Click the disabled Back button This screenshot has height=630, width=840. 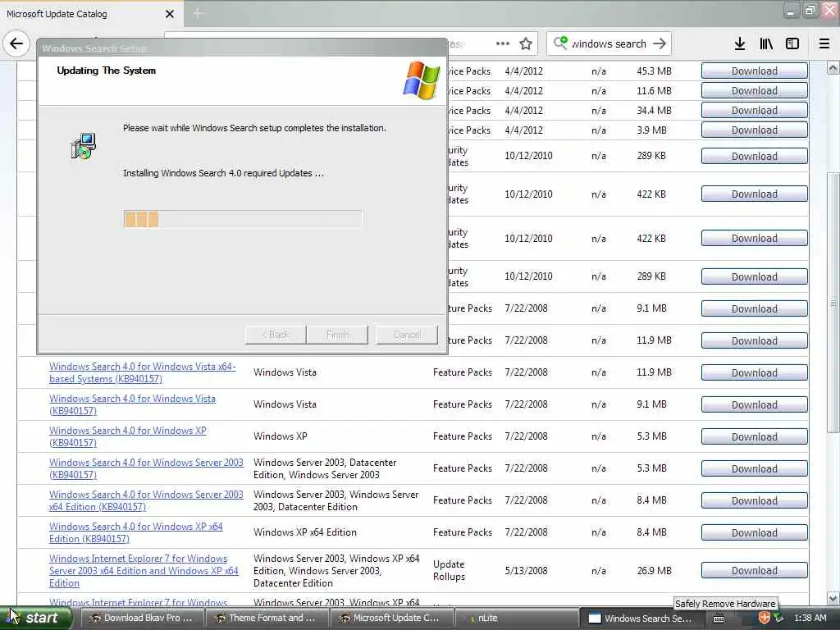point(276,335)
